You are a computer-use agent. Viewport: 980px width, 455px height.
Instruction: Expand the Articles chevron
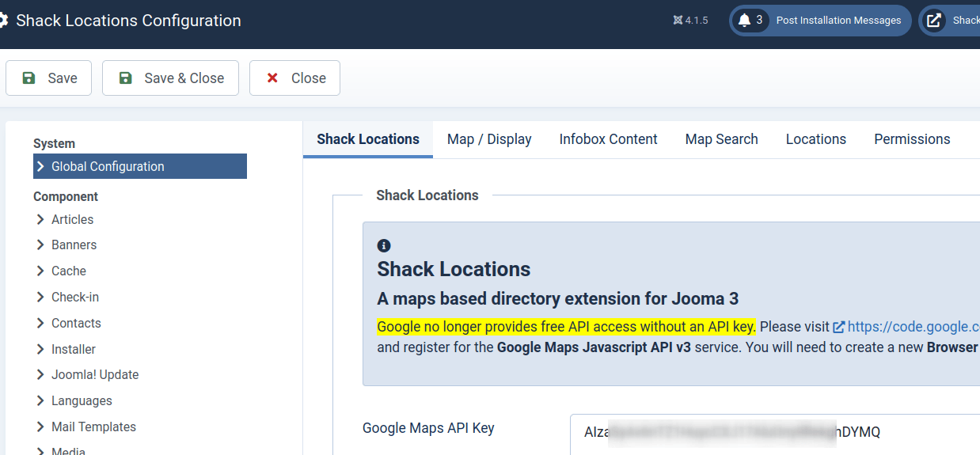tap(40, 219)
